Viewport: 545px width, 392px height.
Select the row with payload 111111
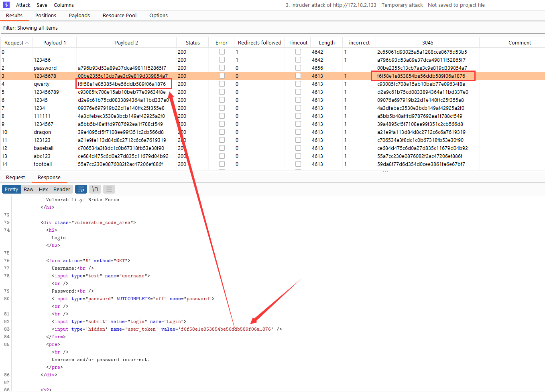pyautogui.click(x=272, y=116)
